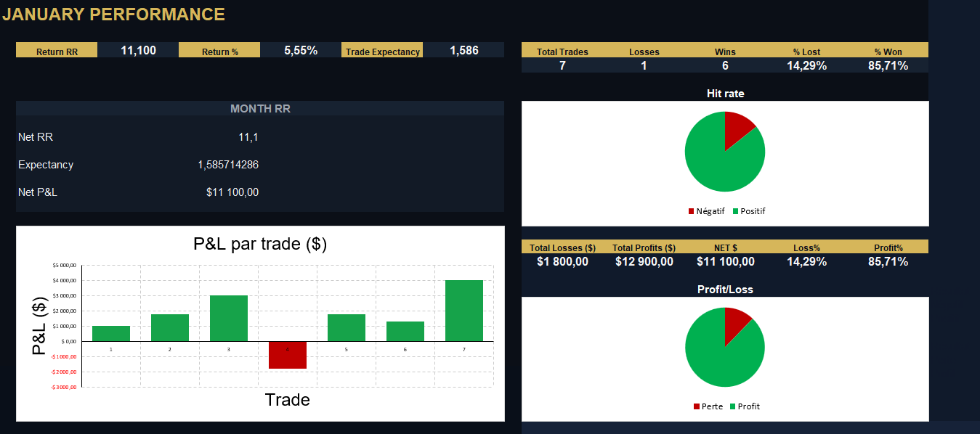Click the -$3 000,00 y-axis label

pyautogui.click(x=63, y=388)
